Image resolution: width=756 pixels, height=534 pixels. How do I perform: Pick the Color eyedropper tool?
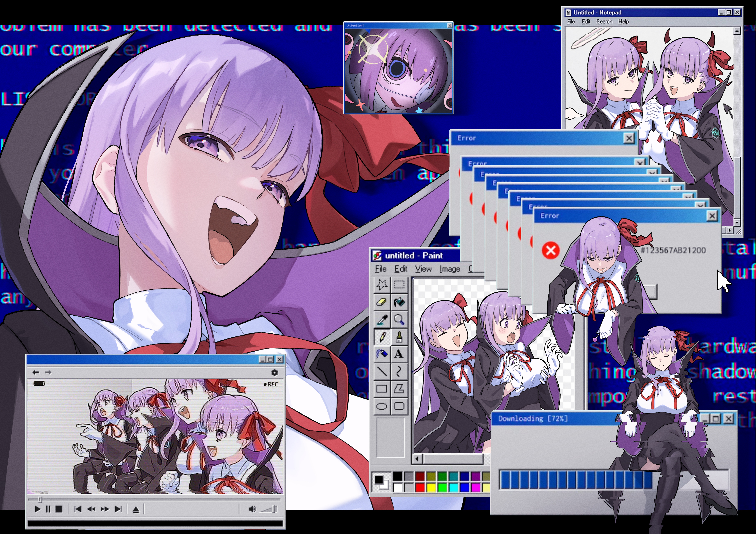(x=382, y=319)
